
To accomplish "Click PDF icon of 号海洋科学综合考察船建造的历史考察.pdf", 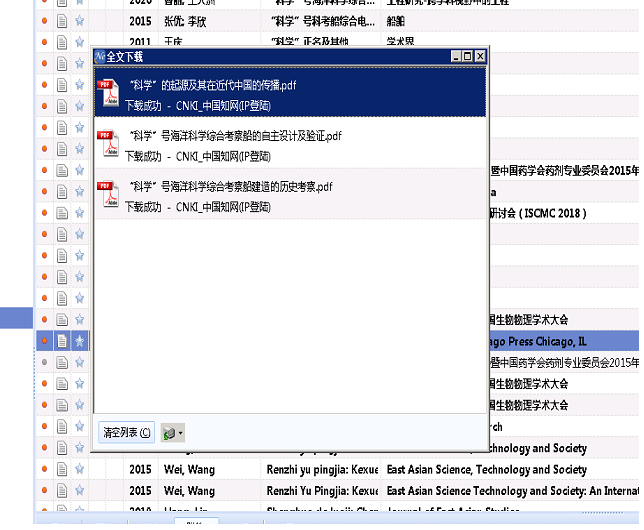I will pos(108,193).
